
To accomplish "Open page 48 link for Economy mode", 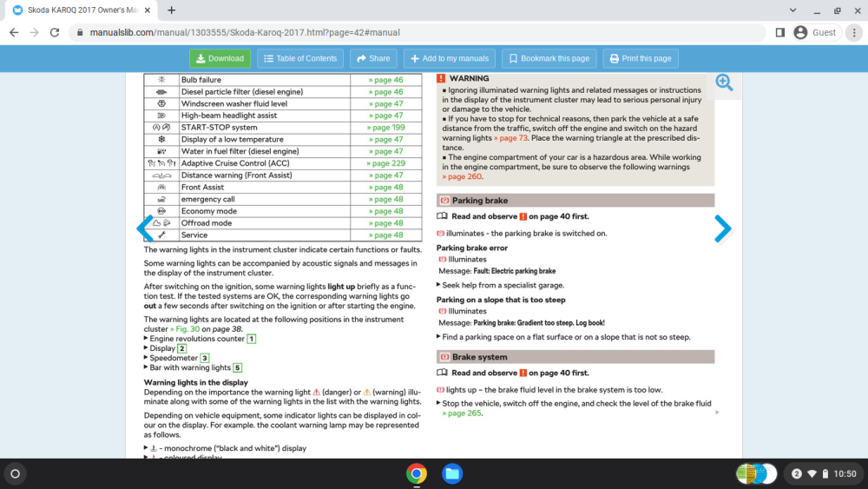I will 386,211.
